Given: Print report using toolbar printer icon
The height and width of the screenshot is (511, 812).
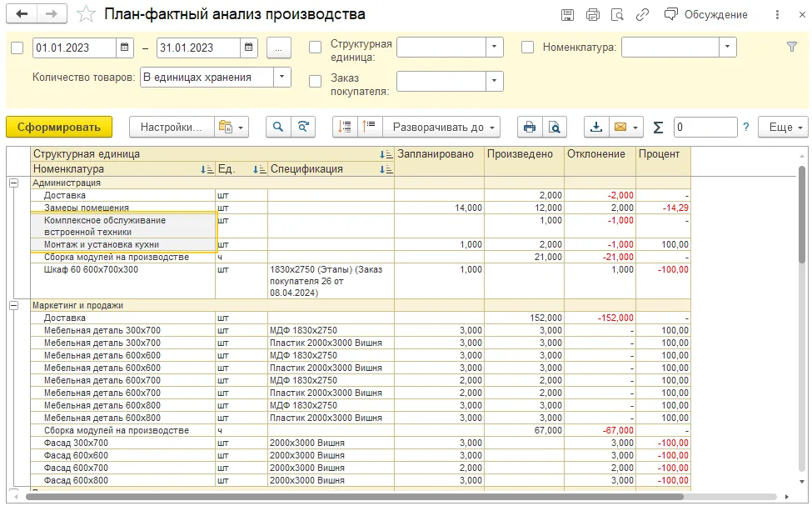Looking at the screenshot, I should 529,127.
